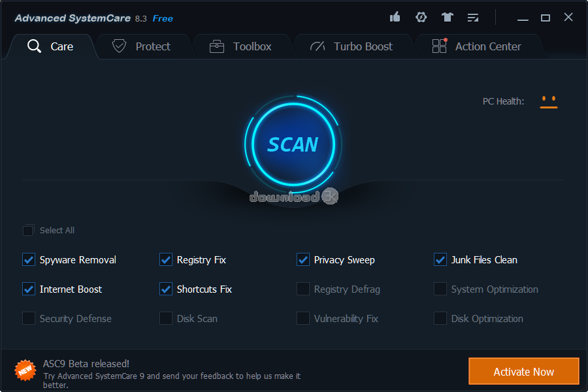Click the magnifier icon on Care tab
588x392 pixels.
point(34,46)
